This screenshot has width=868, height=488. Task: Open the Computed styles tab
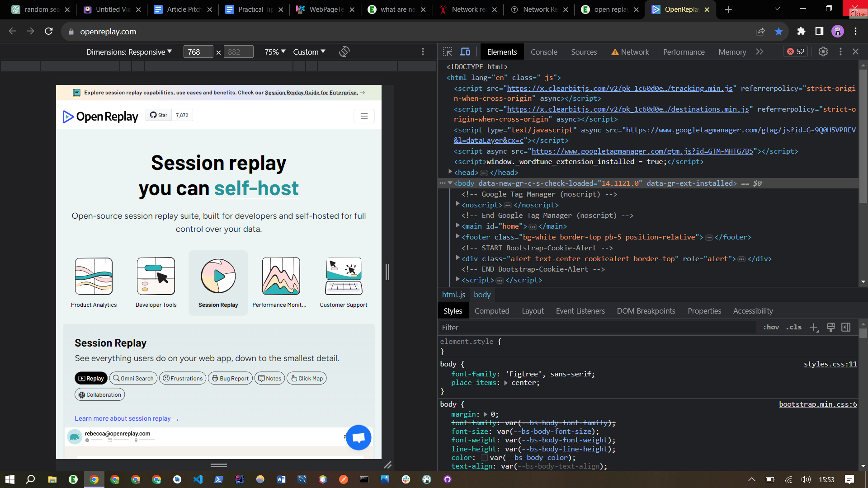tap(492, 311)
